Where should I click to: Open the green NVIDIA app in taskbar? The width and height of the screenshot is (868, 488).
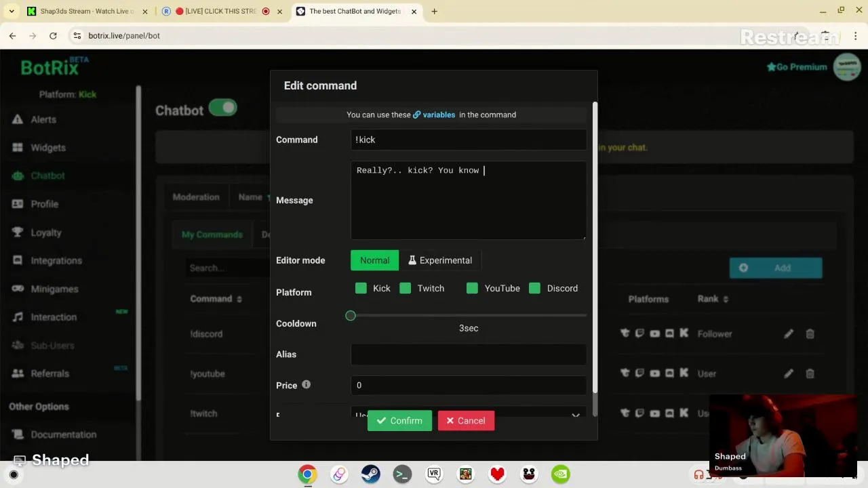(x=560, y=474)
